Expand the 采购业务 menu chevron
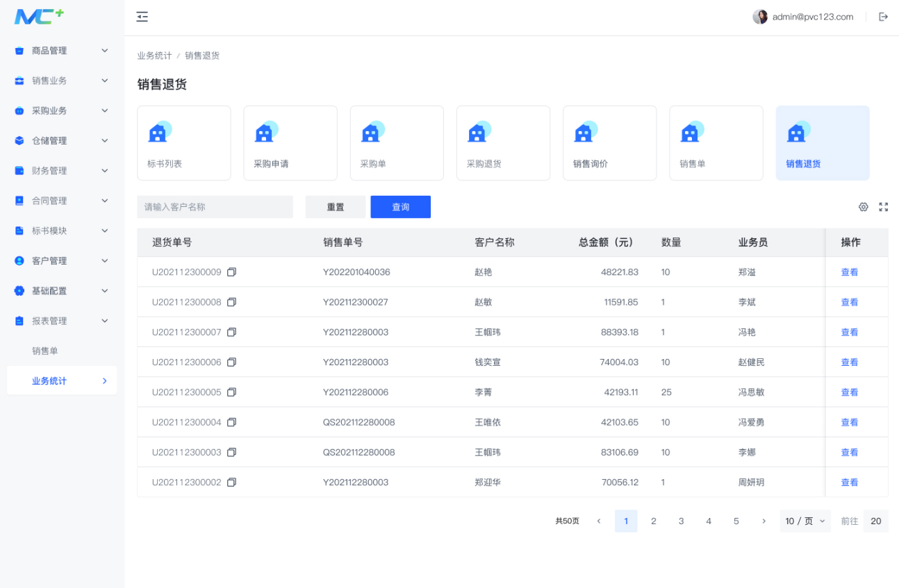 pos(105,110)
